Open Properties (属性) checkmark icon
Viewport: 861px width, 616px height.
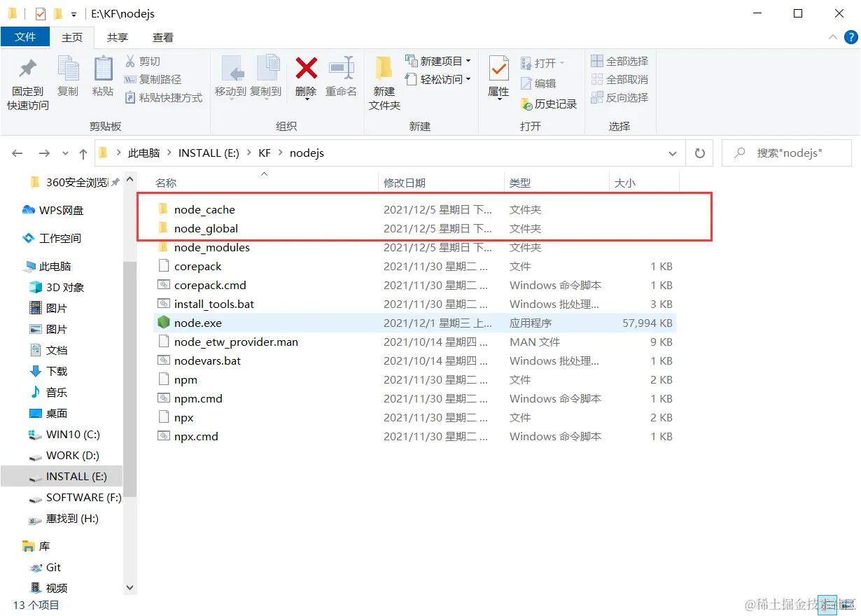[498, 69]
